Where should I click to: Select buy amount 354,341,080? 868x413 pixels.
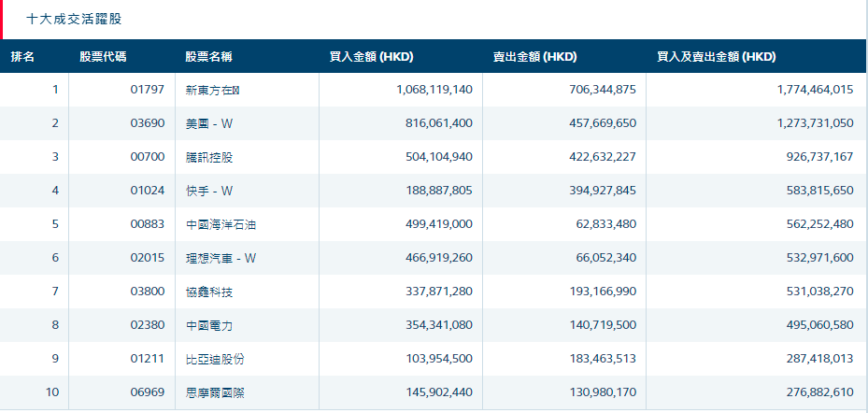pos(440,325)
